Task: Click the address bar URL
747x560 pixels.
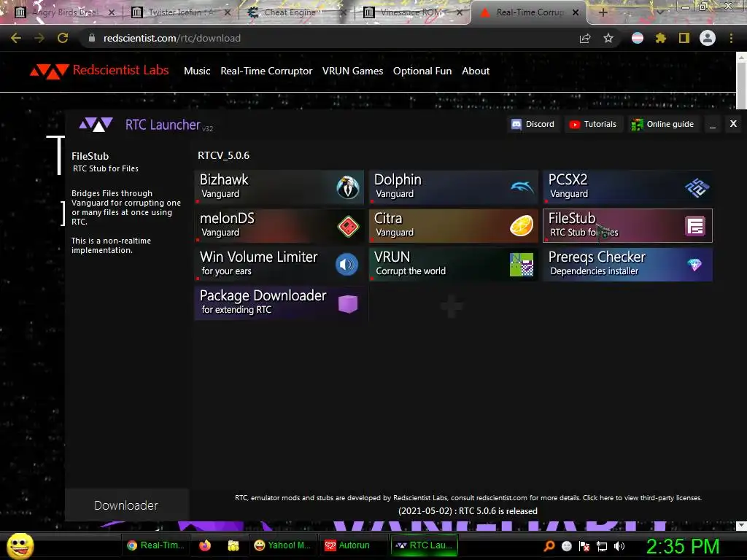Action: click(x=172, y=38)
